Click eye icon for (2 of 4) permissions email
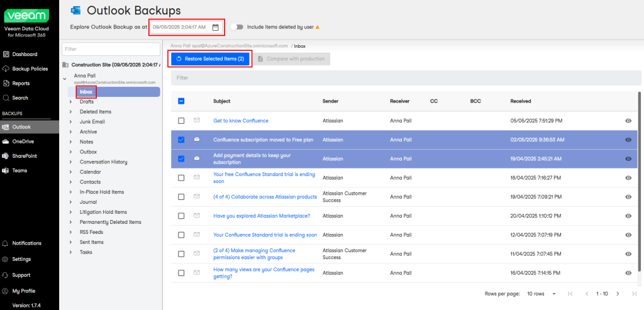644x310 pixels. click(x=628, y=254)
